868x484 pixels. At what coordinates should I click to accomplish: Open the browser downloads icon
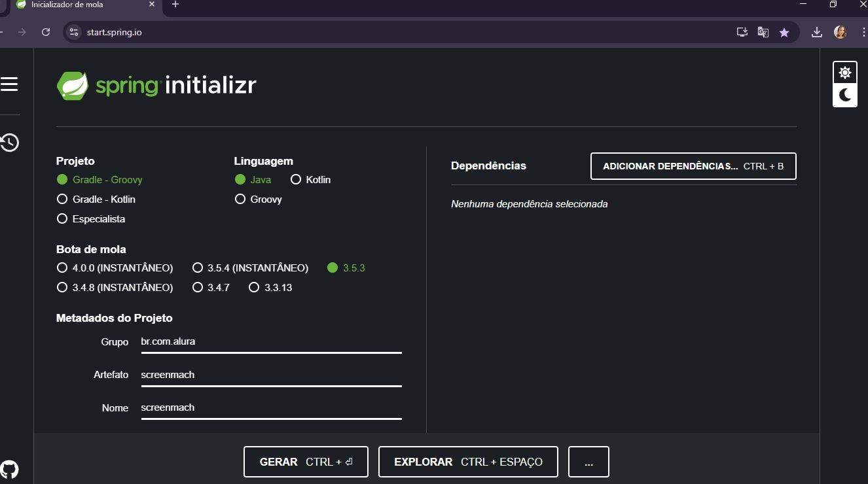pos(817,32)
